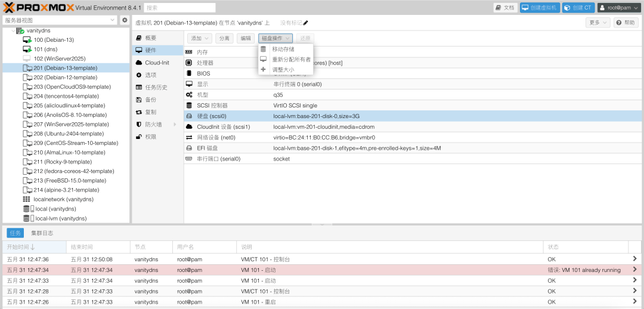The height and width of the screenshot is (309, 644).
Task: Collapse the bottom log panel handle
Action: pos(322,225)
